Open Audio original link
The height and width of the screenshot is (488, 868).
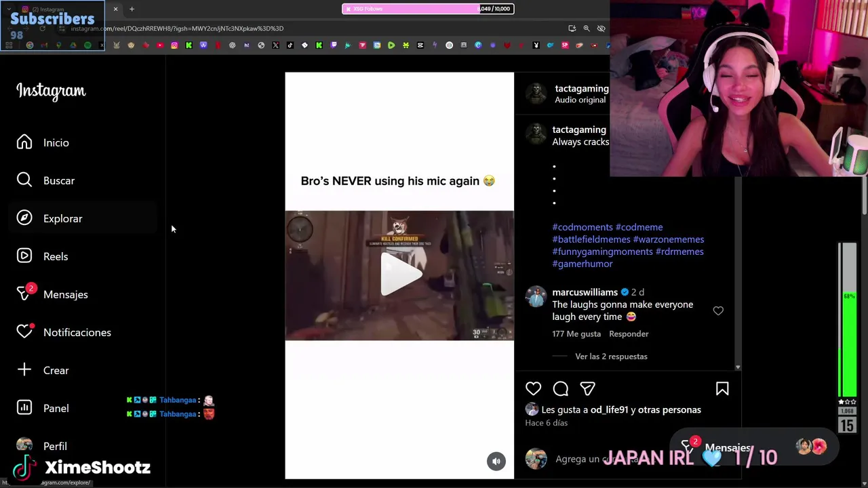coord(580,100)
